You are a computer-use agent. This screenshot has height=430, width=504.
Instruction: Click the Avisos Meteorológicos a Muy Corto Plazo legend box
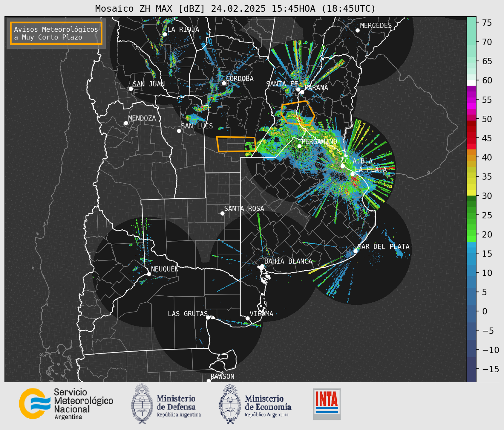click(56, 33)
